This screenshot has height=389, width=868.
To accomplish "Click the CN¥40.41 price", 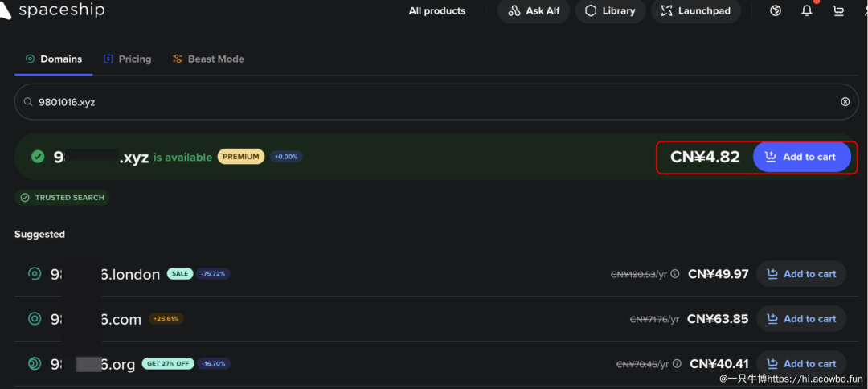I will [719, 363].
